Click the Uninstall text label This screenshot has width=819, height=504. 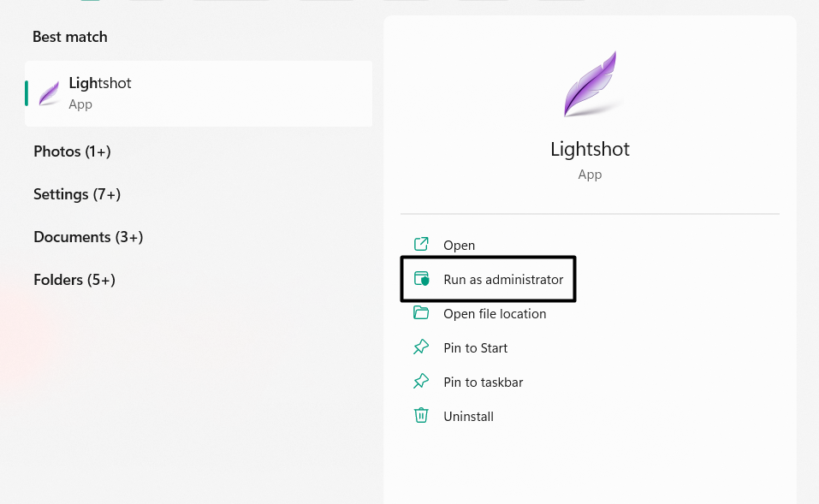pos(468,417)
